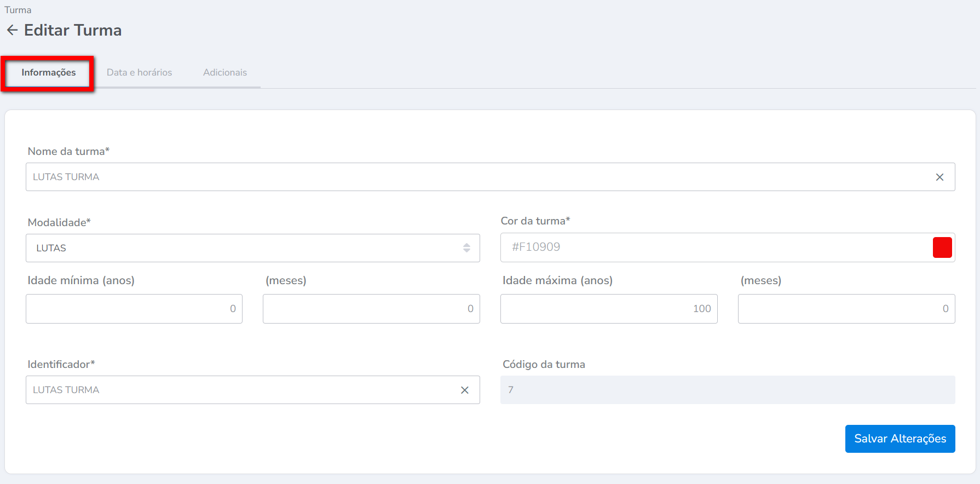Image resolution: width=980 pixels, height=484 pixels.
Task: Click the disabled Código da turma field
Action: [727, 390]
